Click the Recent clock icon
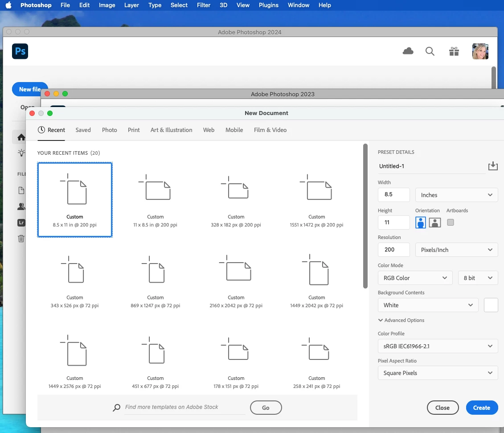Screen dimensions: 504x433 point(41,130)
